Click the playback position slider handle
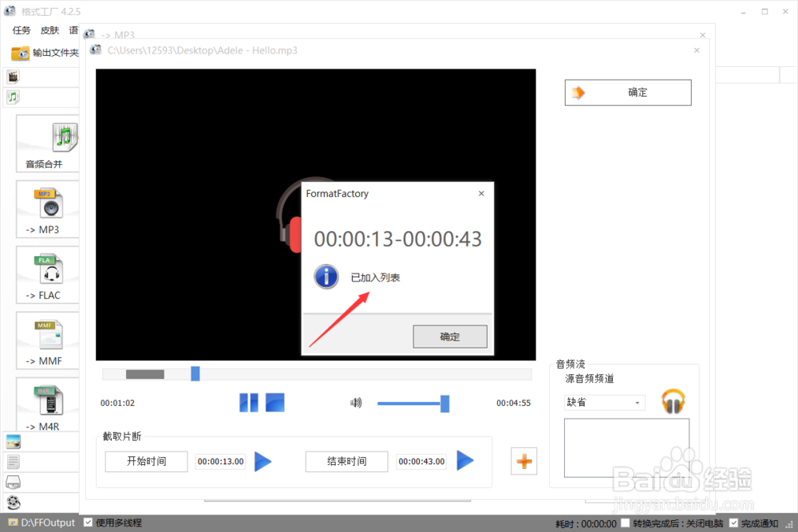798x532 pixels. pyautogui.click(x=196, y=374)
